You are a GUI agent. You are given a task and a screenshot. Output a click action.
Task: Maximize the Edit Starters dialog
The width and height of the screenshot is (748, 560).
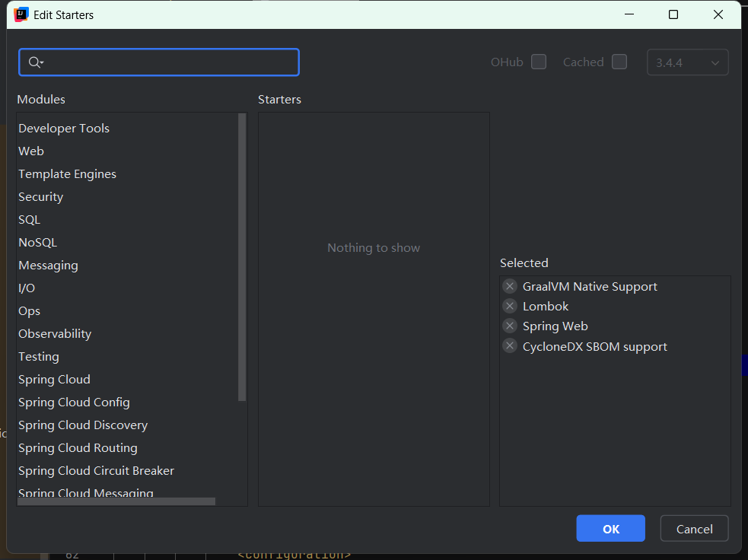tap(673, 14)
